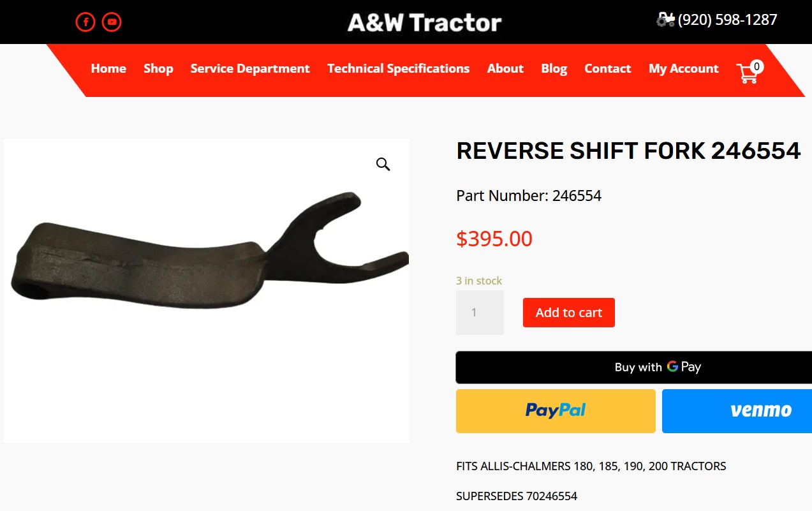
Task: Click the cart item count badge
Action: (x=757, y=66)
